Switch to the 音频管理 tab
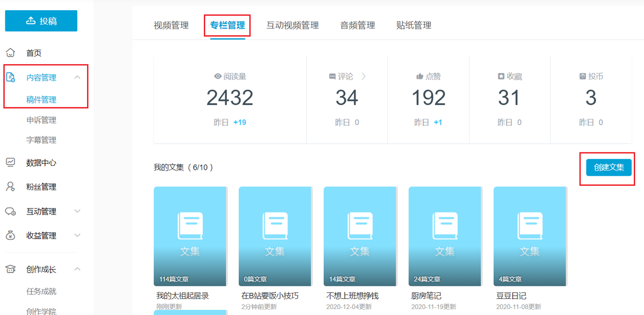The width and height of the screenshot is (644, 315). [357, 25]
